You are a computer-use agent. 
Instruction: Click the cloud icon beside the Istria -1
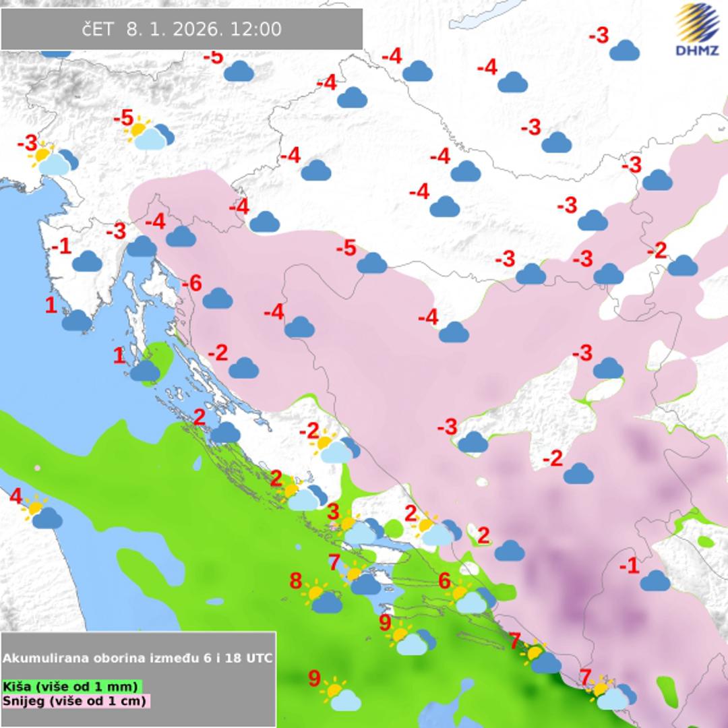click(87, 261)
